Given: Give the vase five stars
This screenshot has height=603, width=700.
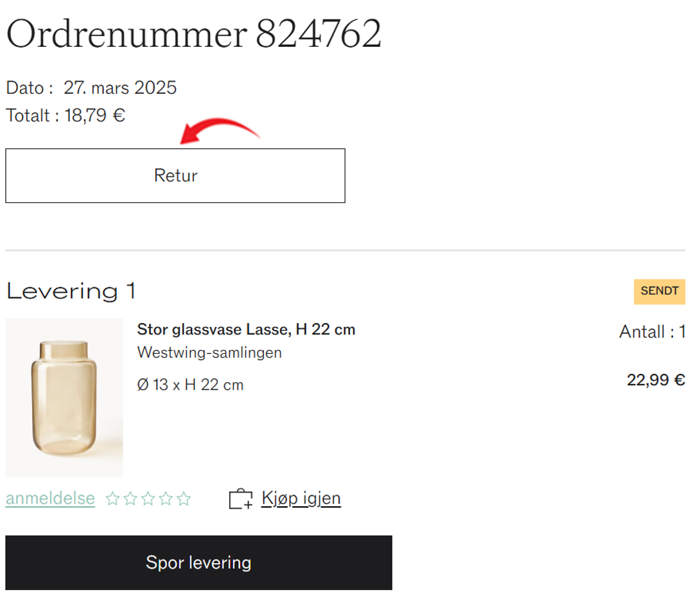Looking at the screenshot, I should [x=184, y=498].
